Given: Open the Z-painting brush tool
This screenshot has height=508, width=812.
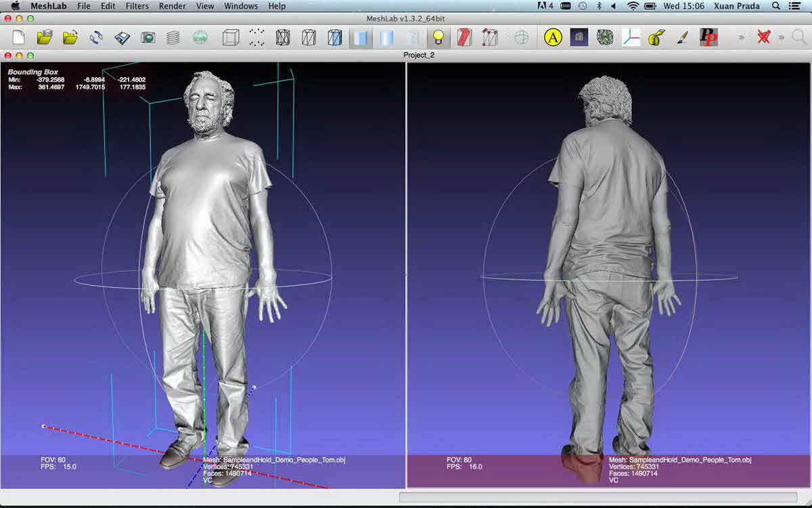Looking at the screenshot, I should (x=682, y=38).
